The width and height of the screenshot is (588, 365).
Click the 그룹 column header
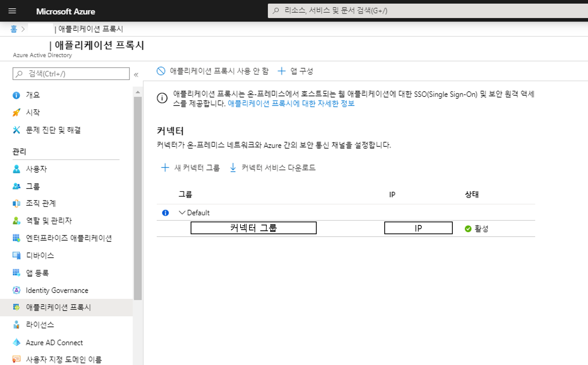pos(185,195)
